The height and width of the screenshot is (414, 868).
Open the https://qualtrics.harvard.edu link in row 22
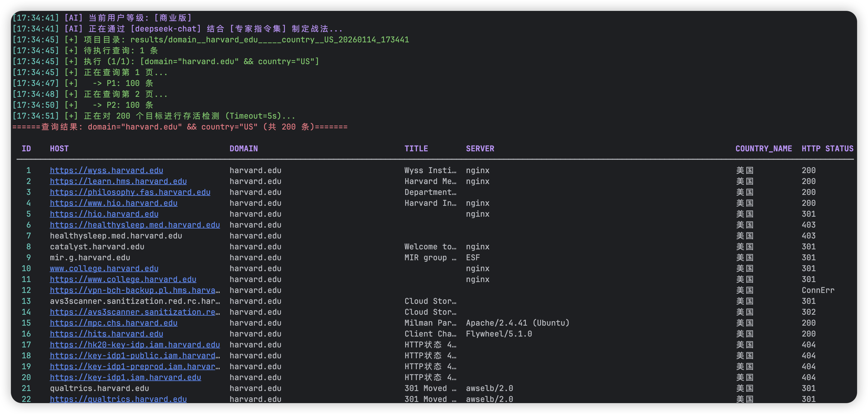pos(118,399)
